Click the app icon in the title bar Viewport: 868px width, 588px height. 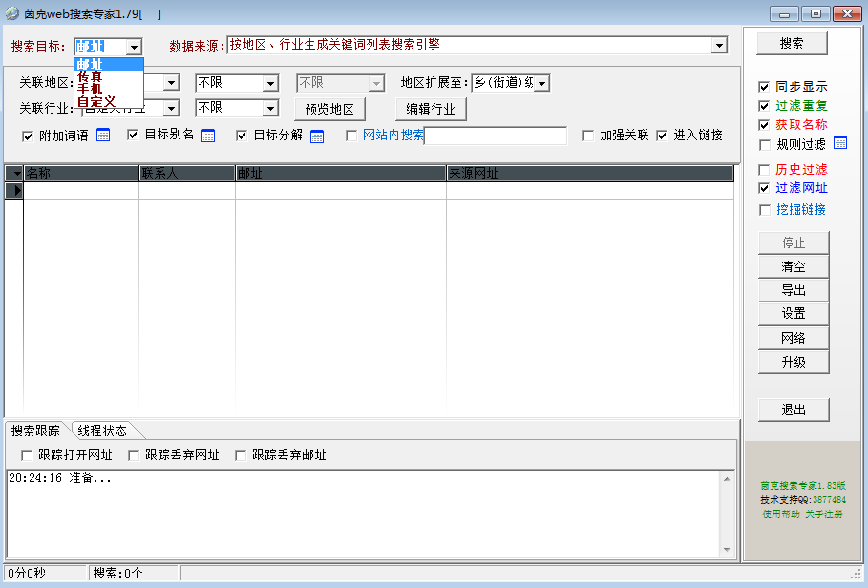coord(11,13)
